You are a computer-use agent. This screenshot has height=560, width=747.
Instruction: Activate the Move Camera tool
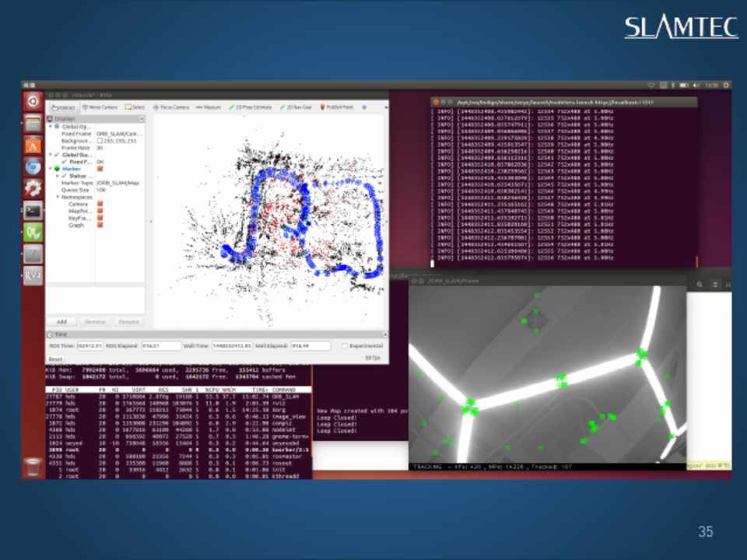[x=100, y=107]
